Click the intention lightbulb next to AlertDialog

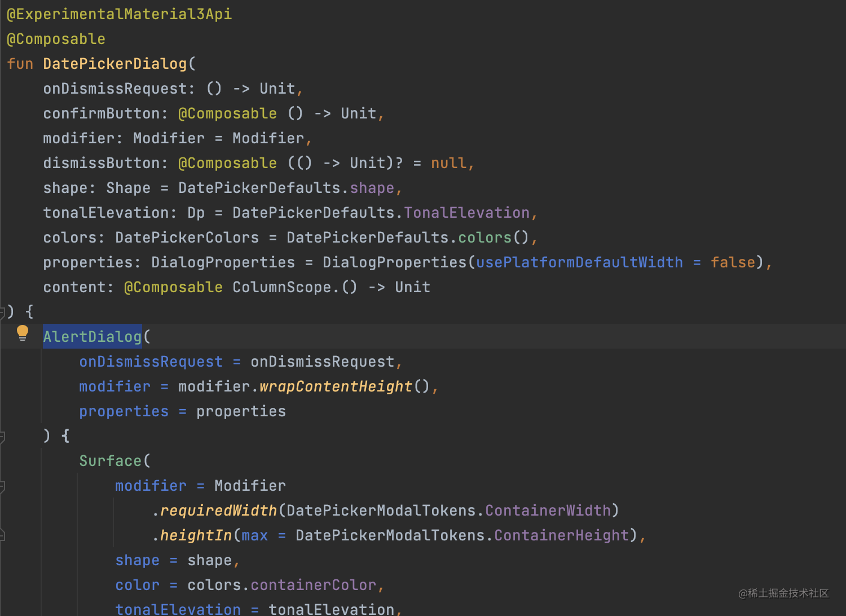coord(23,333)
